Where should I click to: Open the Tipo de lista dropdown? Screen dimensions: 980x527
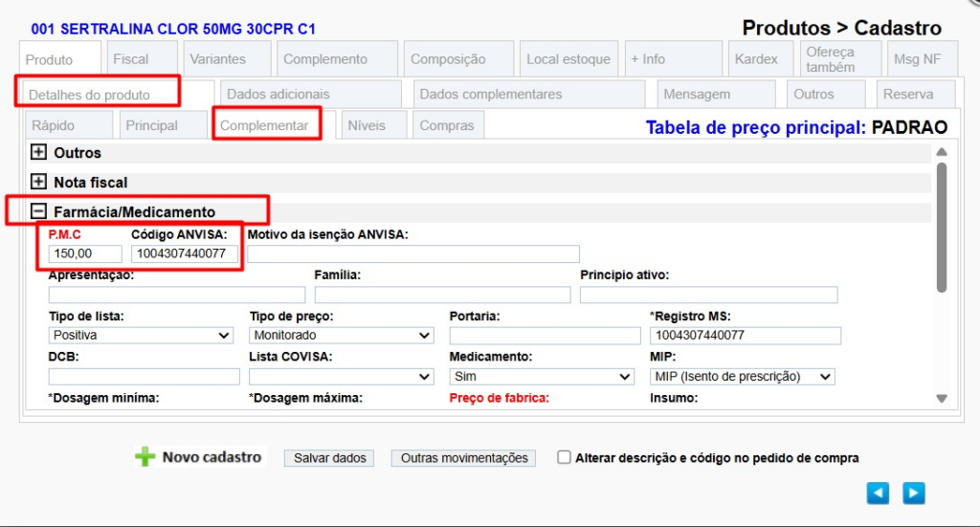point(141,336)
